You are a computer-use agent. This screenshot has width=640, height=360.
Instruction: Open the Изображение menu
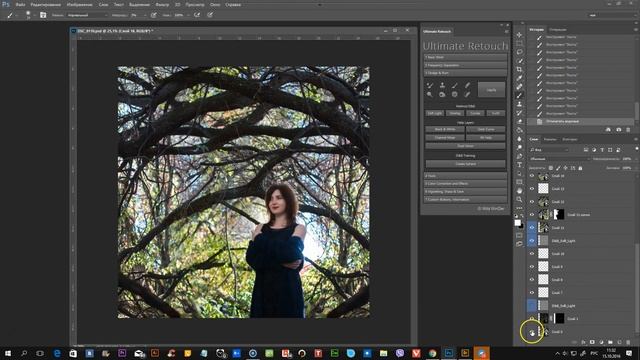[79, 4]
